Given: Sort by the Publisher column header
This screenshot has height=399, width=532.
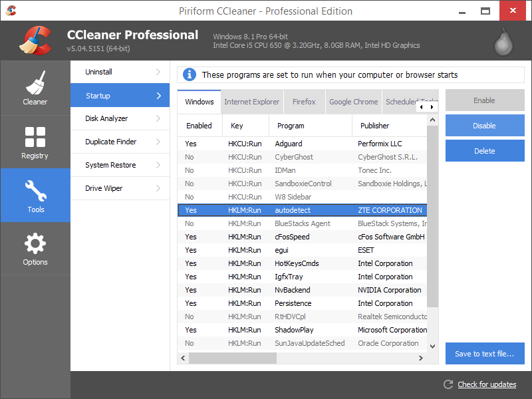Looking at the screenshot, I should tap(390, 126).
